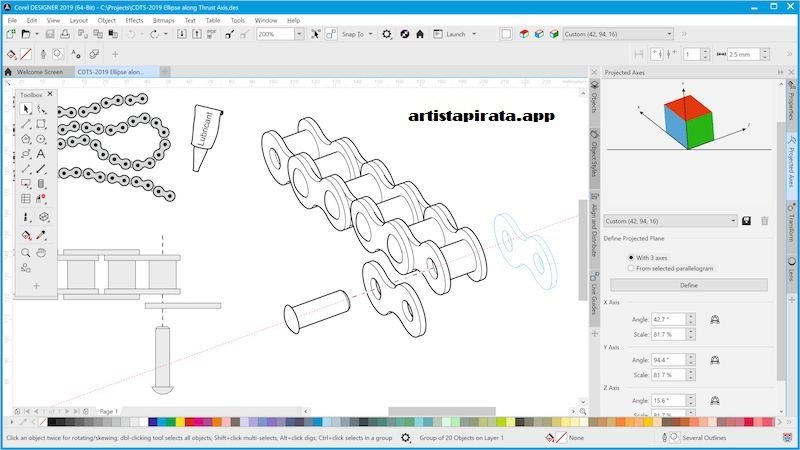The image size is (800, 450).
Task: Open the File menu
Action: pos(12,20)
